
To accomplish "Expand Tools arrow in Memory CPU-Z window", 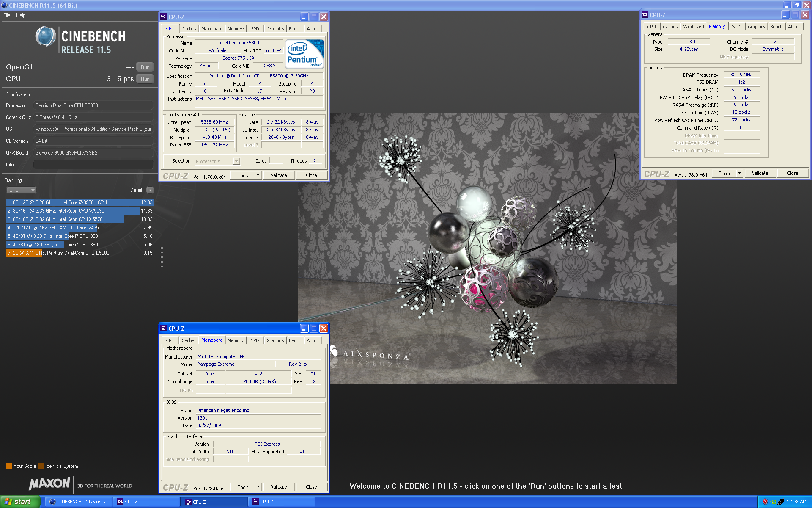I will [740, 174].
